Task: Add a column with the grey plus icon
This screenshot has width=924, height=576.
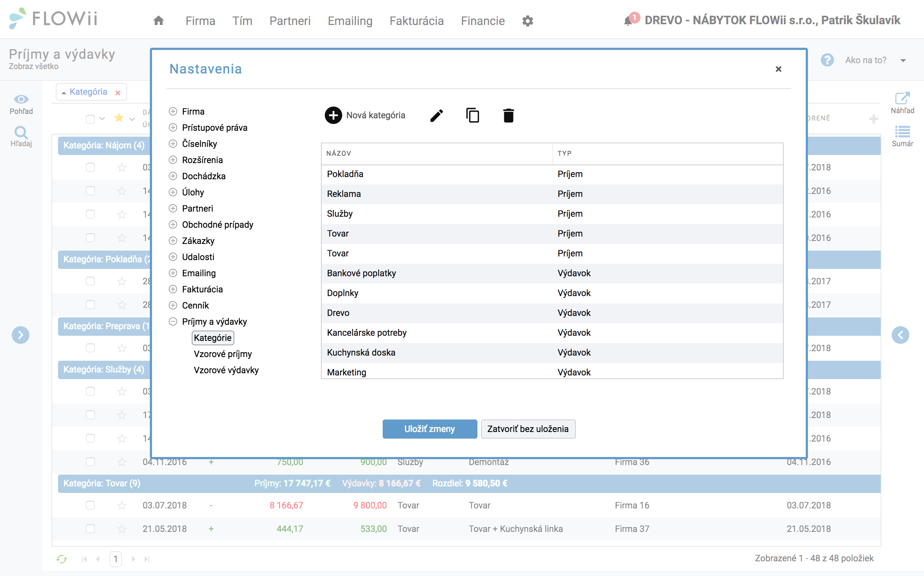Action: pos(874,119)
